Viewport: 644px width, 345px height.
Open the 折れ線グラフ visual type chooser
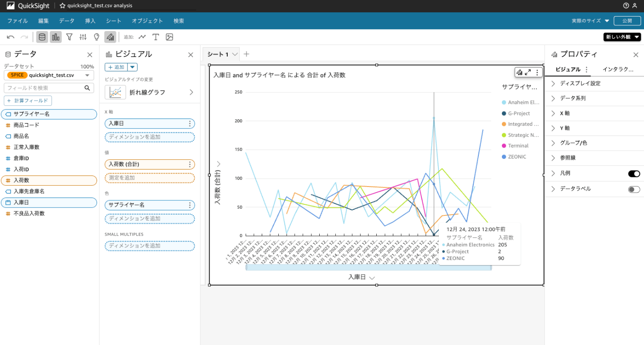(150, 92)
